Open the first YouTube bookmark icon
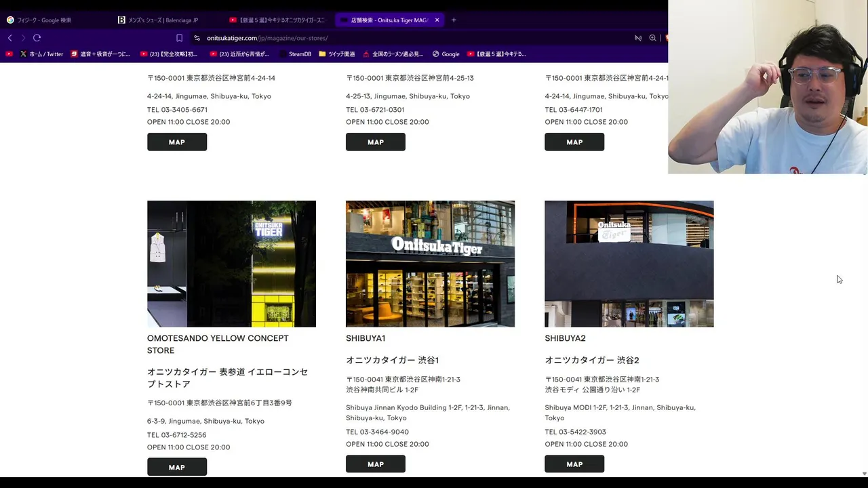This screenshot has width=868, height=488. point(9,54)
